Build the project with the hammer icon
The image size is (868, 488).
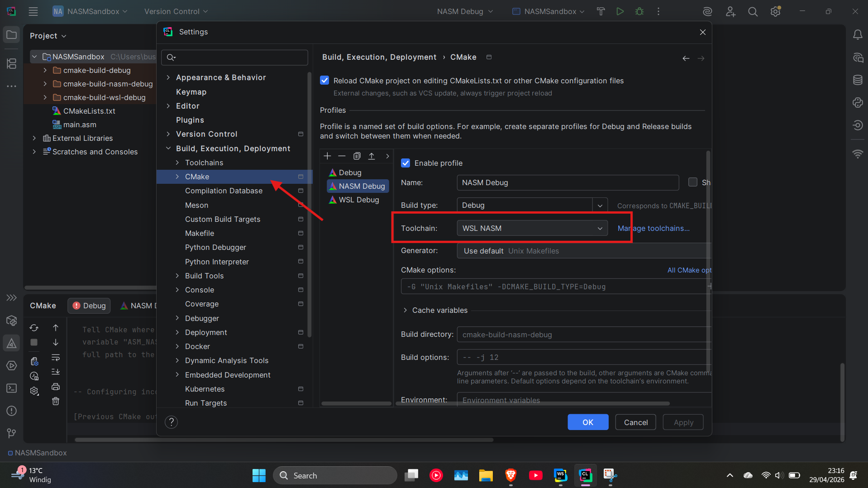click(601, 11)
